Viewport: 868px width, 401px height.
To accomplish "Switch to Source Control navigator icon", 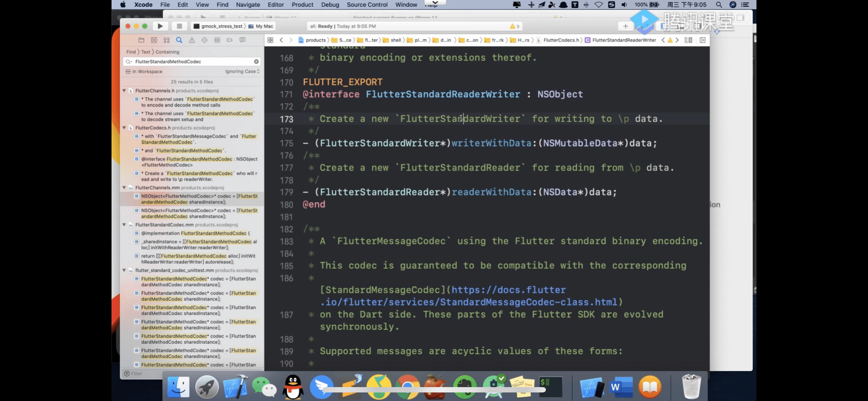I will point(154,40).
